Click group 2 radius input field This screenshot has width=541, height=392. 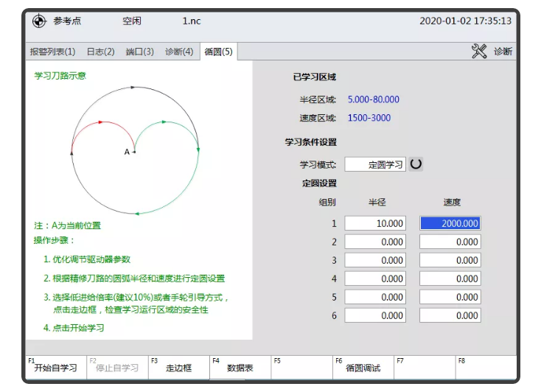tap(375, 242)
